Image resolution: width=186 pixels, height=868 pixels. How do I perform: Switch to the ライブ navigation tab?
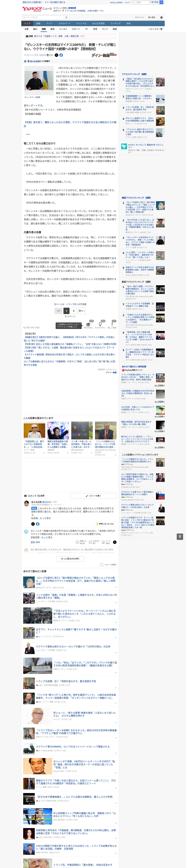click(49, 24)
